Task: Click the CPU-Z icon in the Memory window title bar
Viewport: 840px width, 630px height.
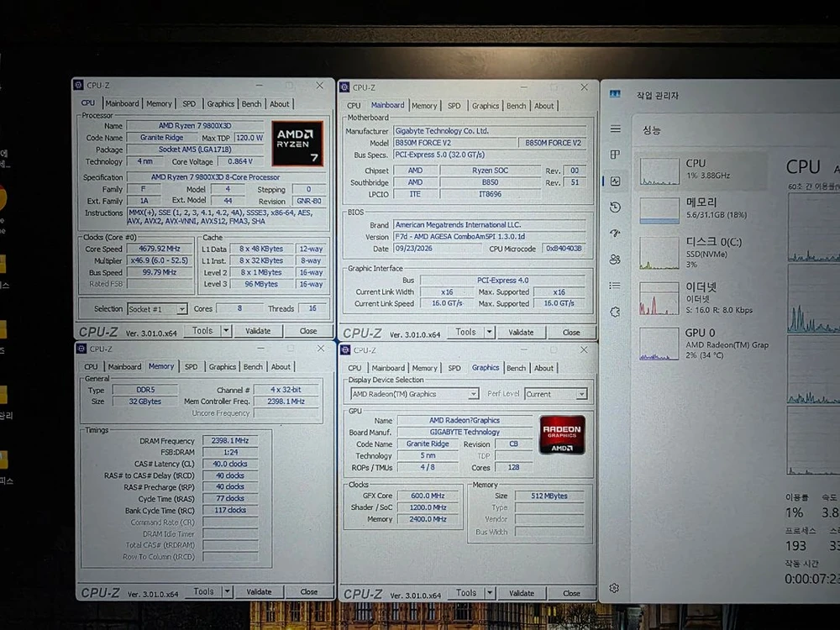Action: 81,349
